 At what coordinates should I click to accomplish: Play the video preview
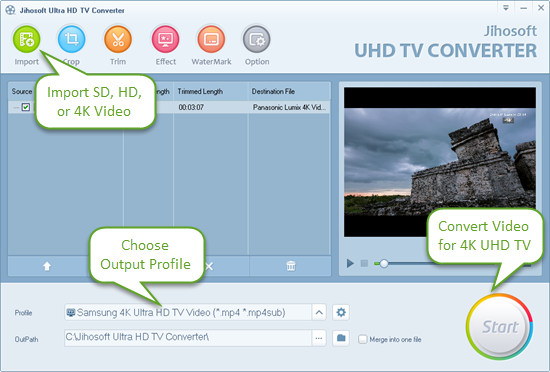pyautogui.click(x=350, y=263)
